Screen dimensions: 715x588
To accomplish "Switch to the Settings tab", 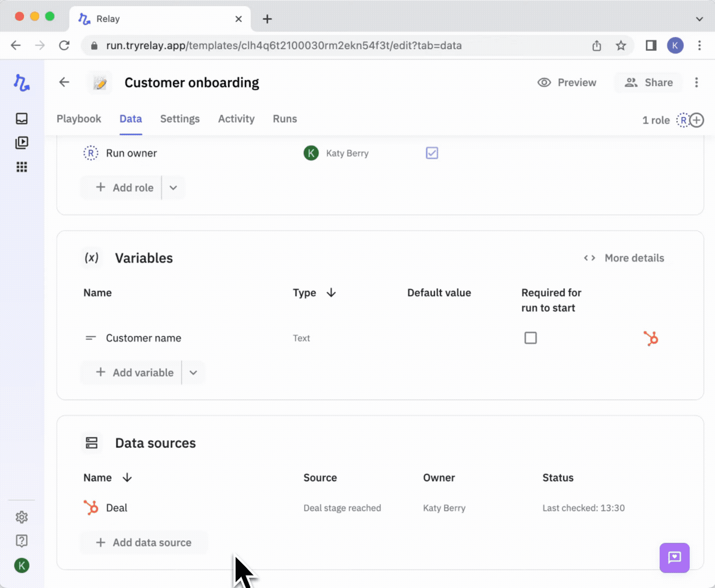I will pyautogui.click(x=180, y=119).
